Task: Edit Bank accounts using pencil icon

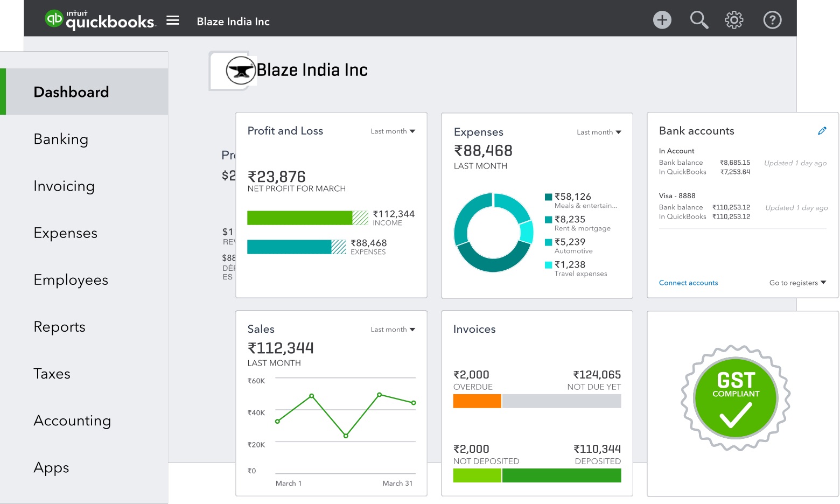Action: [x=822, y=131]
